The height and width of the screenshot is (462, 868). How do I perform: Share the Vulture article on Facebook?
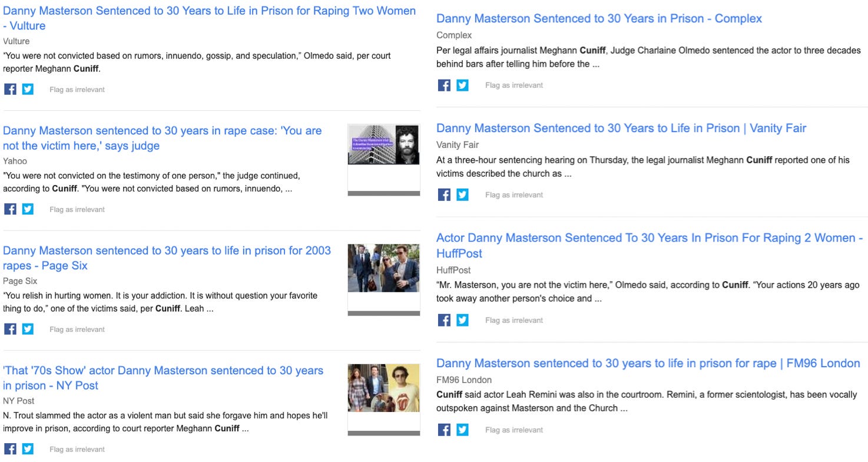coord(10,89)
